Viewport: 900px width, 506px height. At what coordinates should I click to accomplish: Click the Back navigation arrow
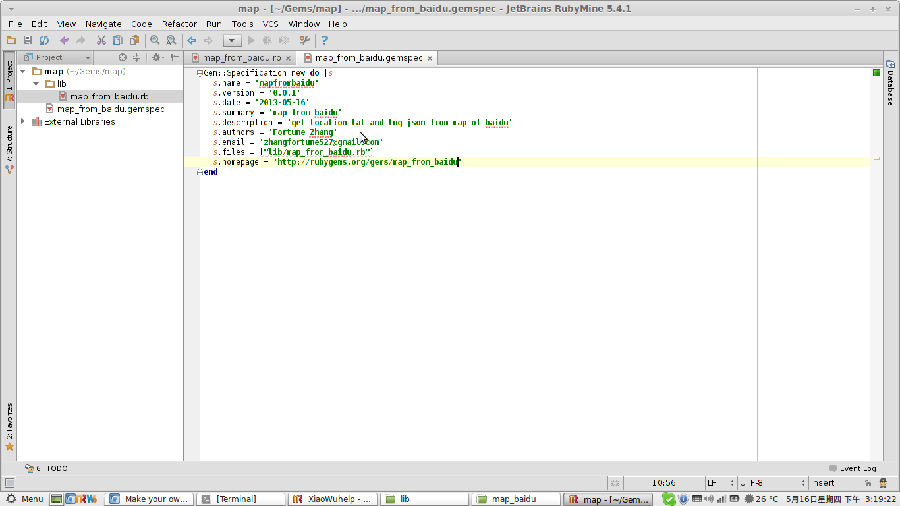pos(192,40)
